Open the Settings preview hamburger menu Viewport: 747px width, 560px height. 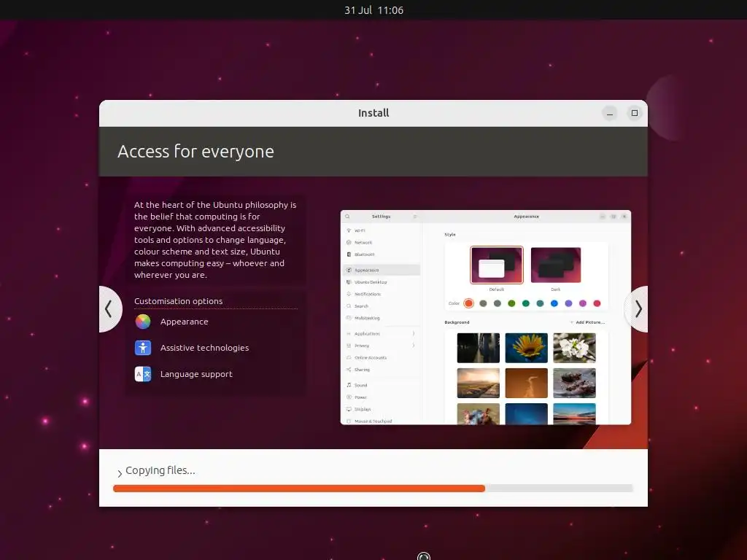(x=415, y=217)
